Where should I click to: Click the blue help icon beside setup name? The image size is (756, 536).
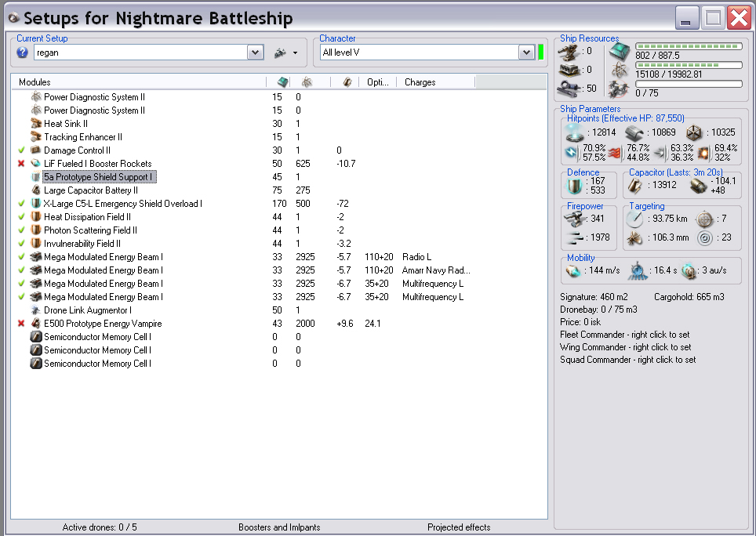pos(23,53)
